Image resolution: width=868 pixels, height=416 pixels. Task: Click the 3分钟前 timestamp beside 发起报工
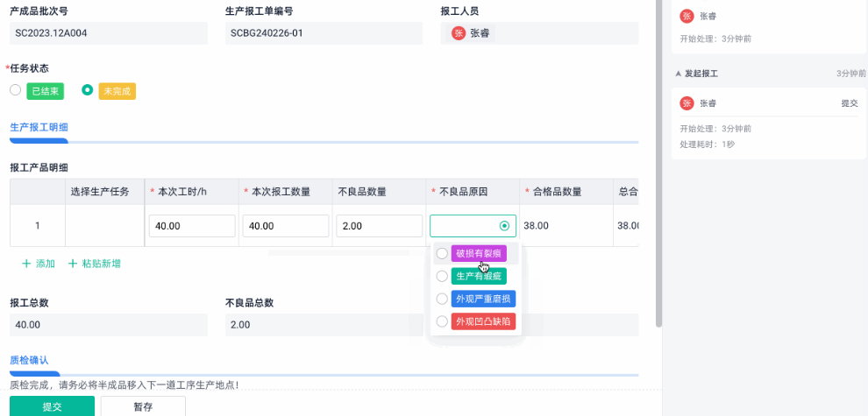850,74
